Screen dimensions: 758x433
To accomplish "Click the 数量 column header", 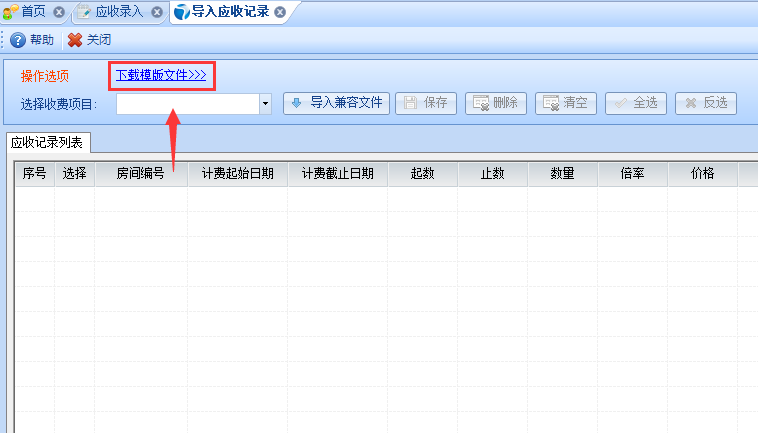I will pyautogui.click(x=563, y=173).
